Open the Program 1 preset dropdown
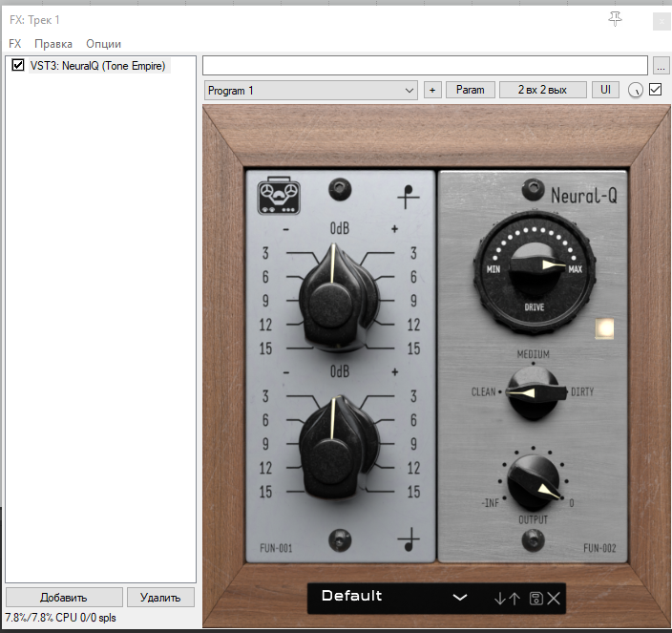This screenshot has width=672, height=633. 311,91
